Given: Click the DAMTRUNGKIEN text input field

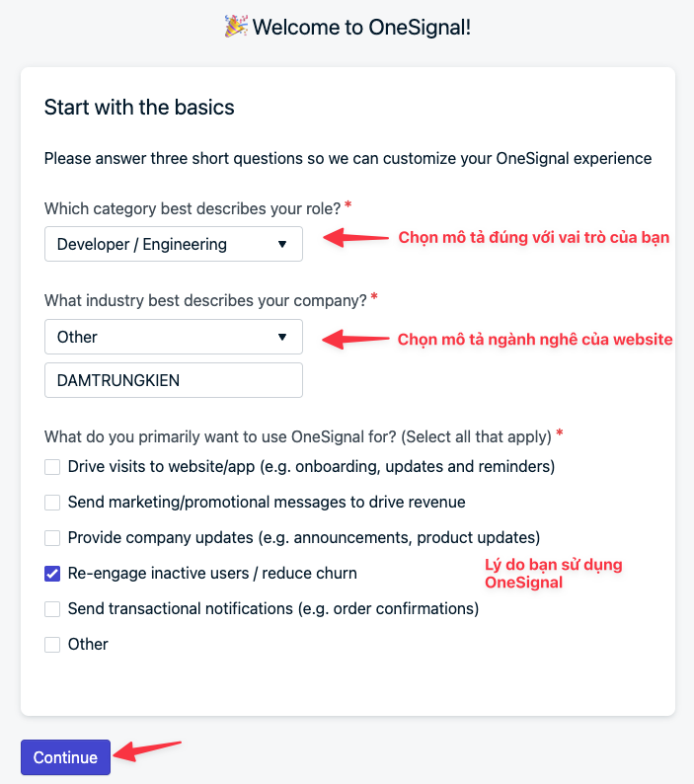Looking at the screenshot, I should click(174, 380).
